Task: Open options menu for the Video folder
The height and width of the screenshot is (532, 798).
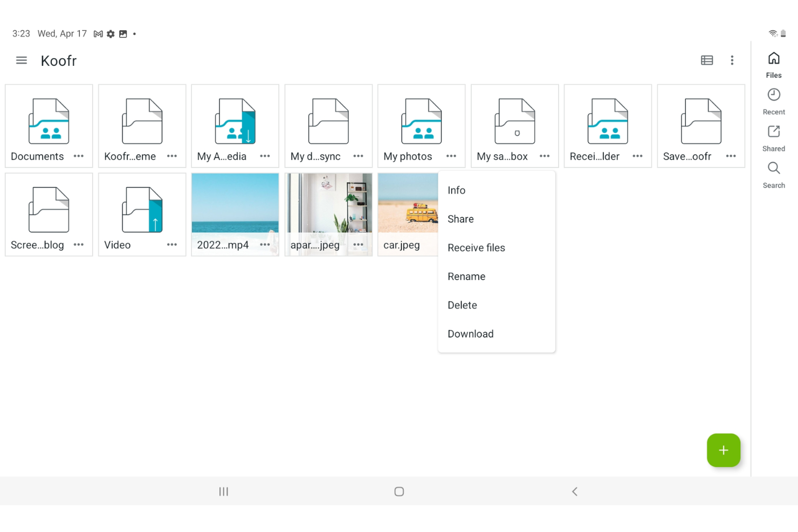Action: click(x=171, y=244)
